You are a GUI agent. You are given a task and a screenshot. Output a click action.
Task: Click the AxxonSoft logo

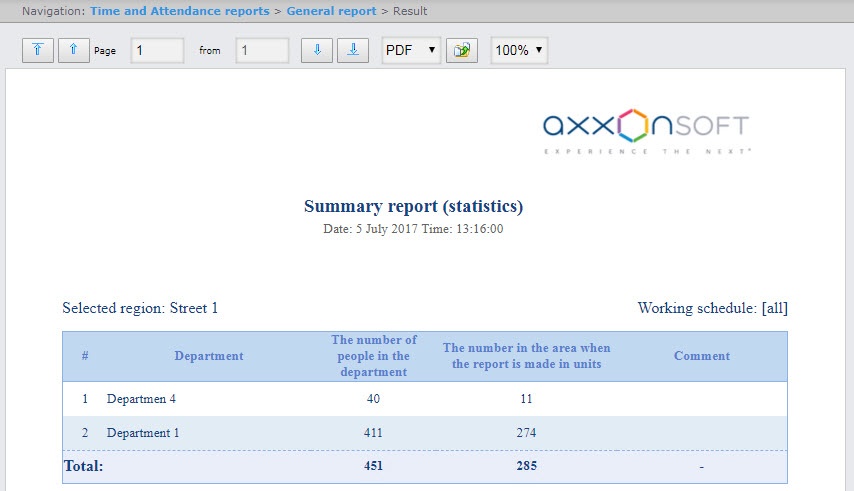[x=645, y=131]
